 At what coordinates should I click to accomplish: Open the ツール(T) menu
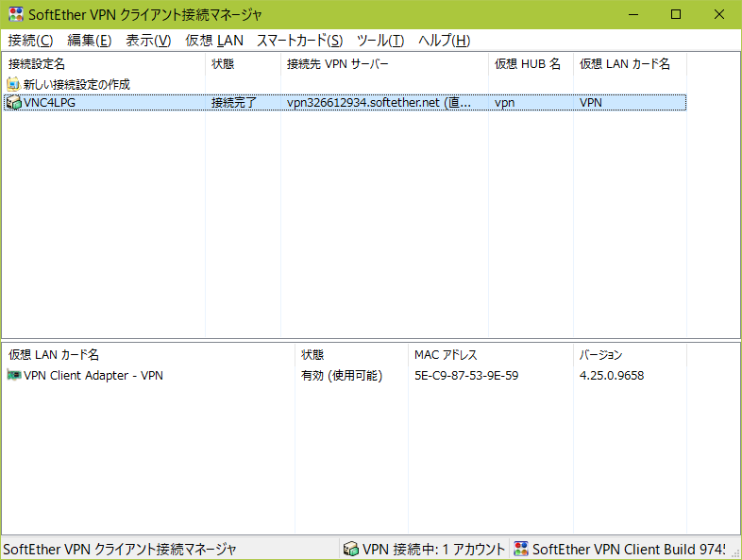380,41
